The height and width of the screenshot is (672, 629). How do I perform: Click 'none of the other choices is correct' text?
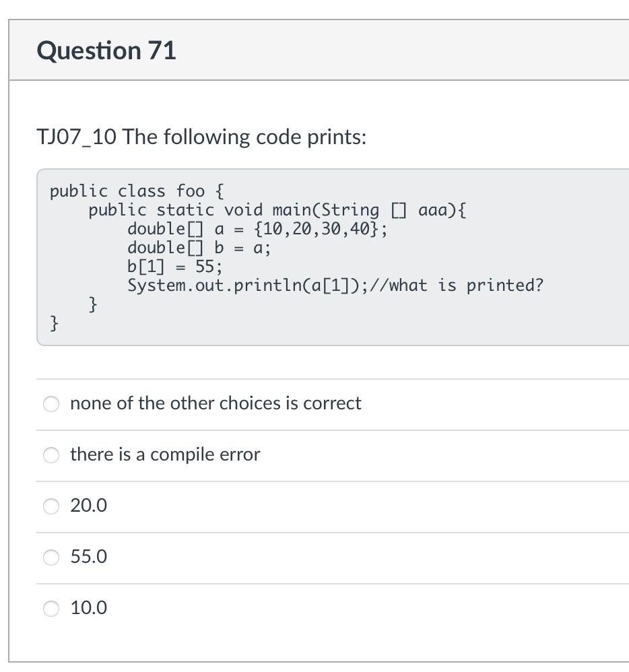click(x=216, y=403)
